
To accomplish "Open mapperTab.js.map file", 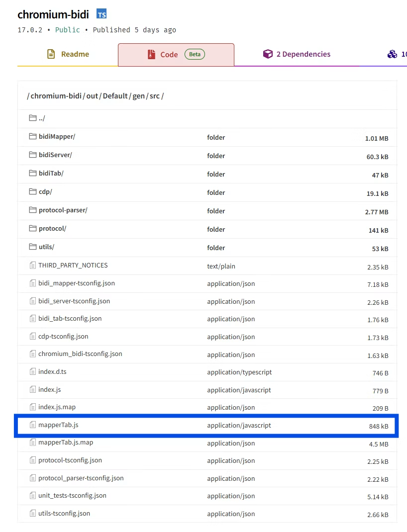I will point(66,443).
